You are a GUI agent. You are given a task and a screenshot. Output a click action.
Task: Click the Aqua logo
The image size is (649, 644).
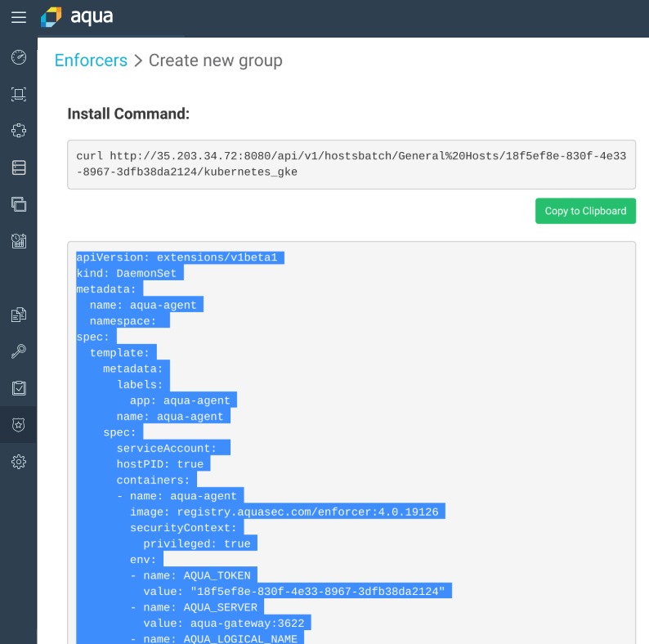[x=77, y=17]
